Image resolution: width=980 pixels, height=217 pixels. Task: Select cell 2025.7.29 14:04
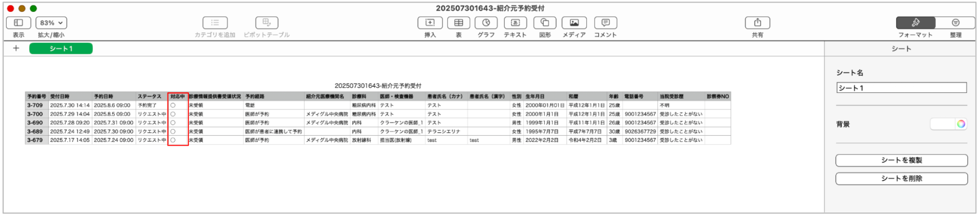pos(70,114)
